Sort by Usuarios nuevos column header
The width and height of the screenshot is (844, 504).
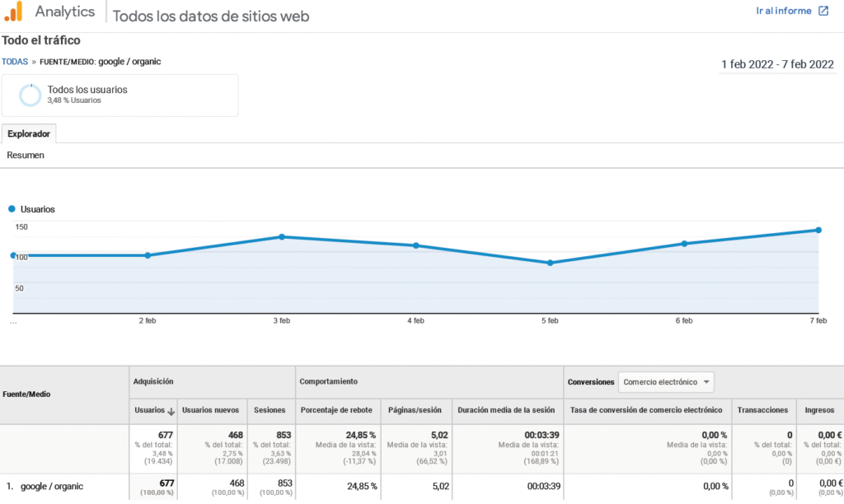pyautogui.click(x=211, y=410)
